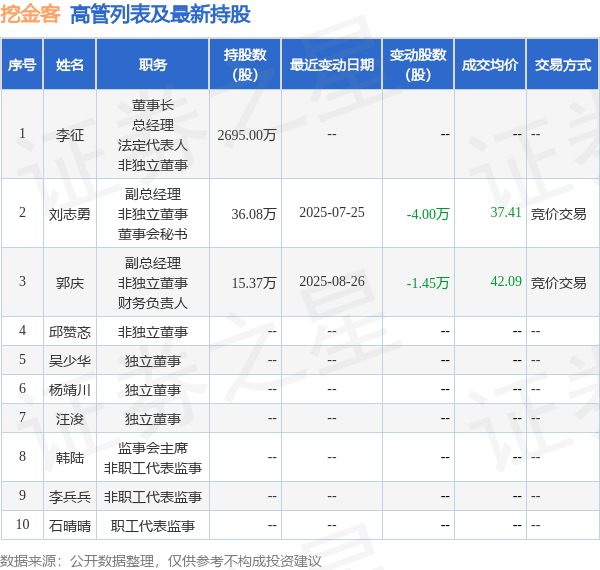Click the date 2025-08-26
Viewport: 600px width, 570px height.
(x=332, y=282)
